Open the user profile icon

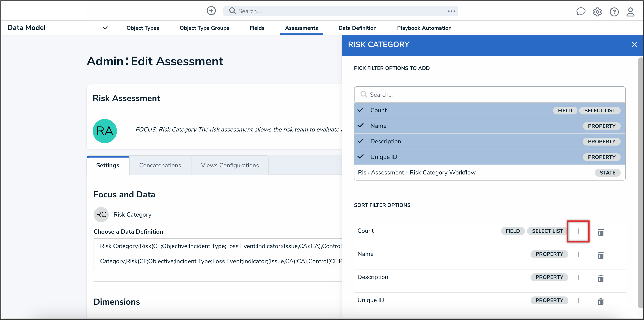coord(630,12)
